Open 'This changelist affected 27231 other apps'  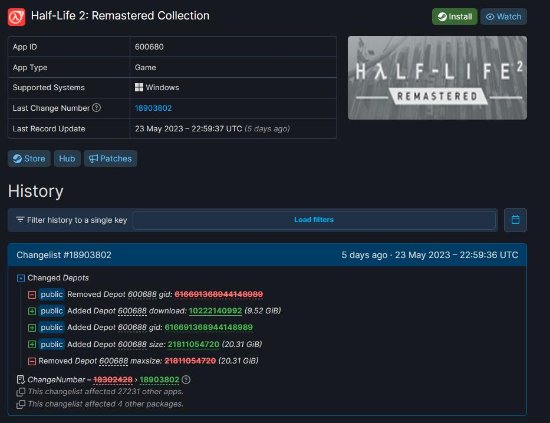point(105,391)
